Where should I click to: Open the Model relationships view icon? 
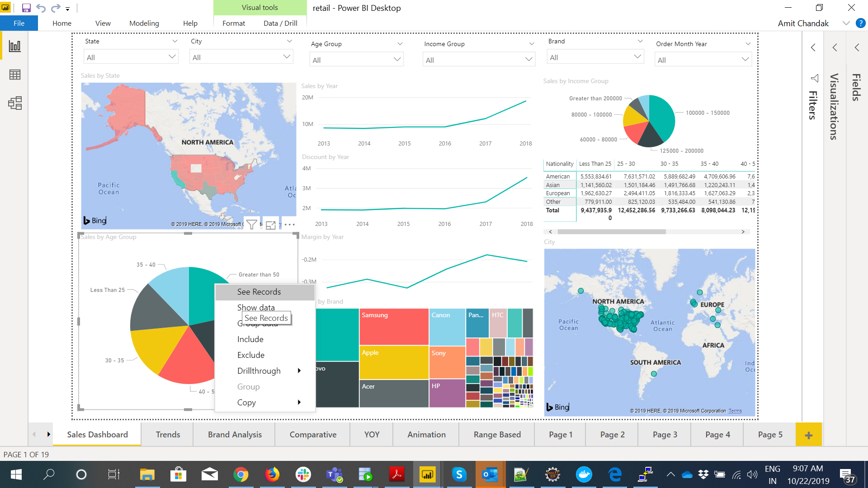pos(14,103)
